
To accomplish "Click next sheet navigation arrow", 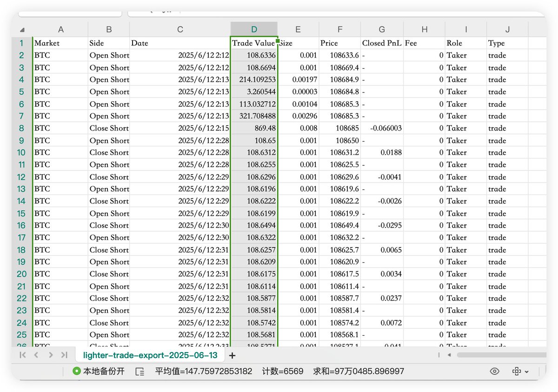I will tap(50, 355).
